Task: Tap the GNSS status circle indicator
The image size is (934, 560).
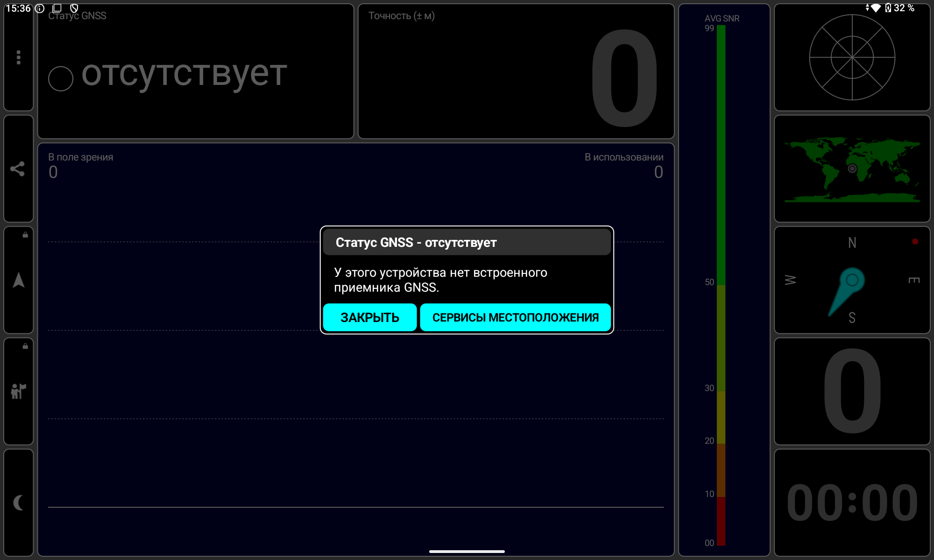Action: coord(61,78)
